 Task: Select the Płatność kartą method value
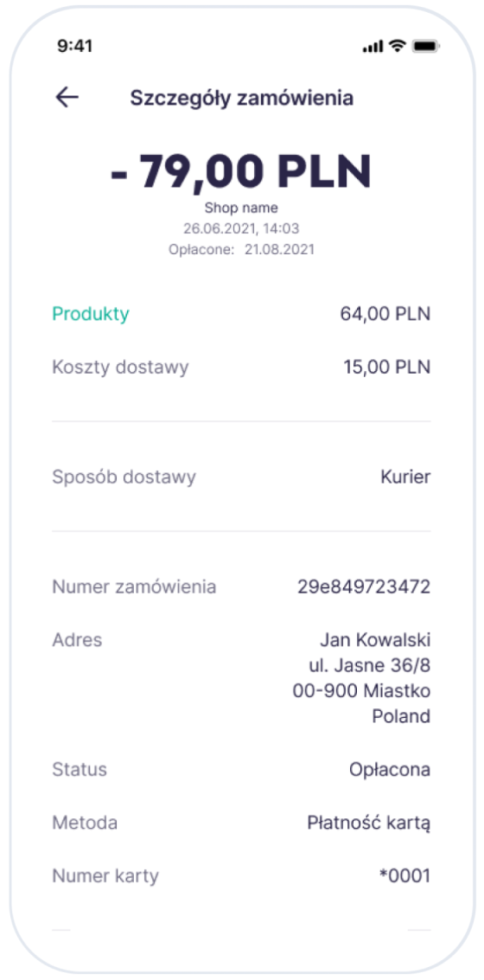[x=369, y=823]
